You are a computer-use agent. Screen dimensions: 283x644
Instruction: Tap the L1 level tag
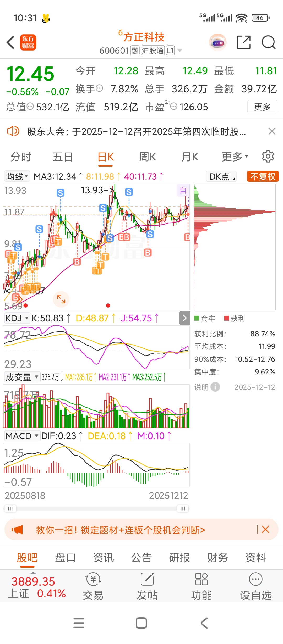pos(170,51)
